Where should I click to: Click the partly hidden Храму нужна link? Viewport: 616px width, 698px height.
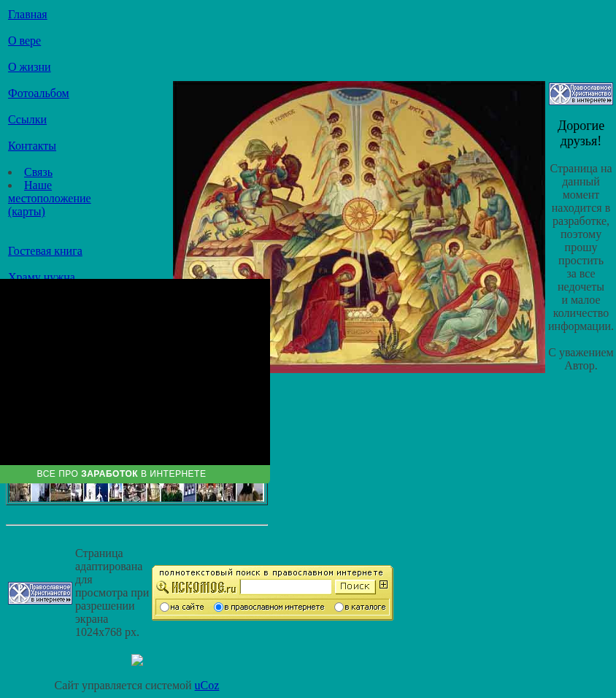click(x=42, y=275)
